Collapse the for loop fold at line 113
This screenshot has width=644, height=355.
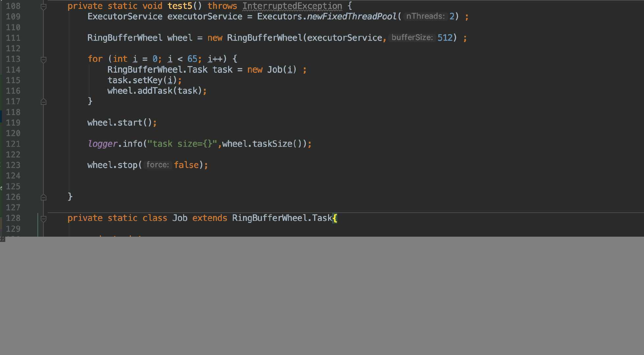(x=43, y=59)
